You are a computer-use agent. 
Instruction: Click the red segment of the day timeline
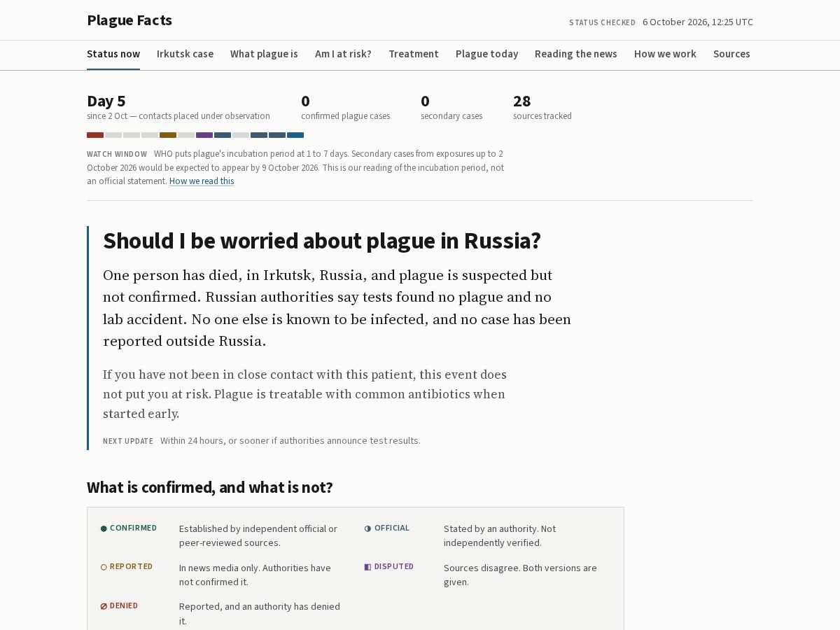click(x=95, y=135)
